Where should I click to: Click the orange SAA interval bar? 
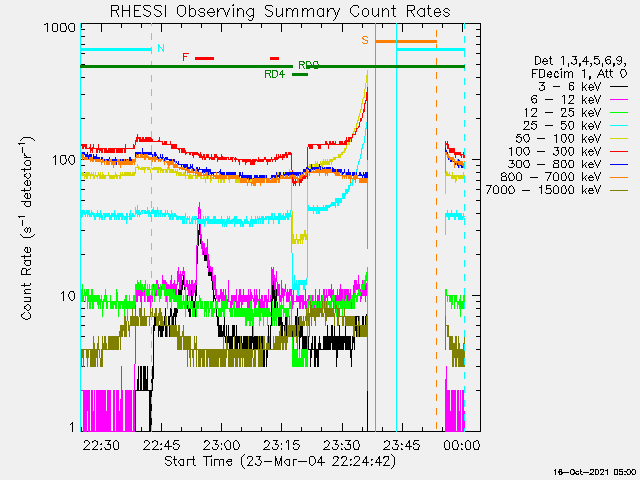406,41
